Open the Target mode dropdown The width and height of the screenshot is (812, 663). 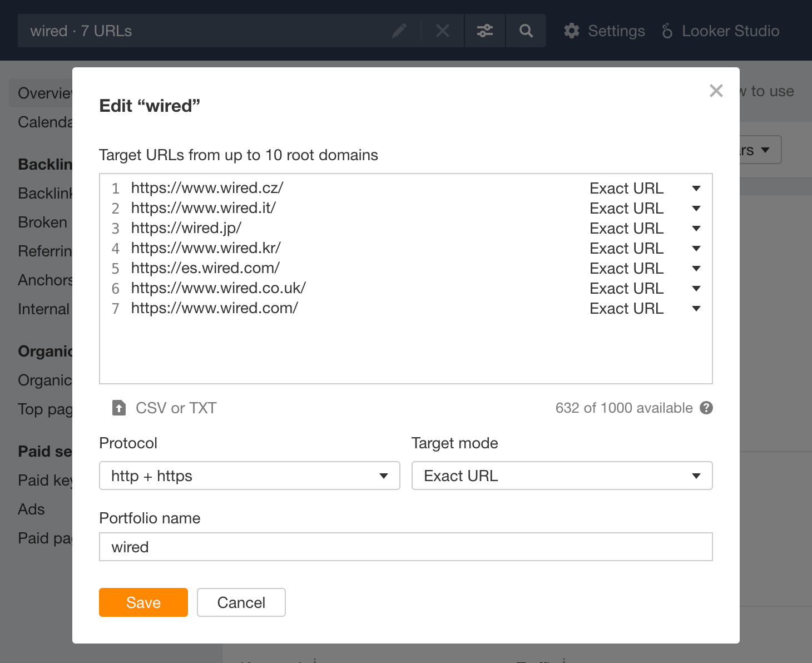(562, 476)
